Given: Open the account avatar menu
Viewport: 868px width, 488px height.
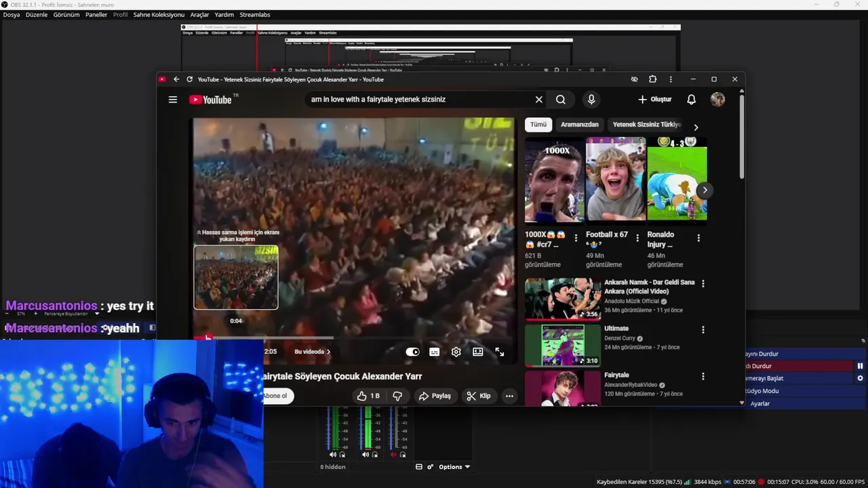Looking at the screenshot, I should [717, 100].
